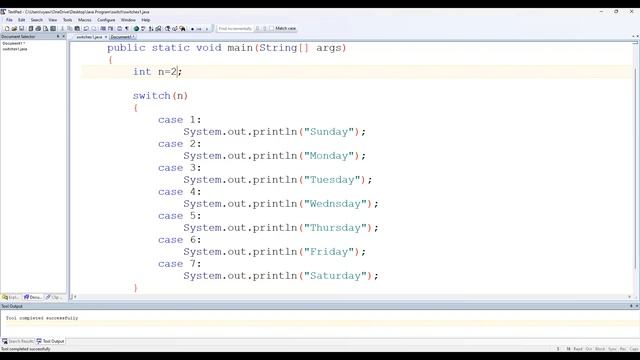Open the web browser globe icon

(x=136, y=29)
